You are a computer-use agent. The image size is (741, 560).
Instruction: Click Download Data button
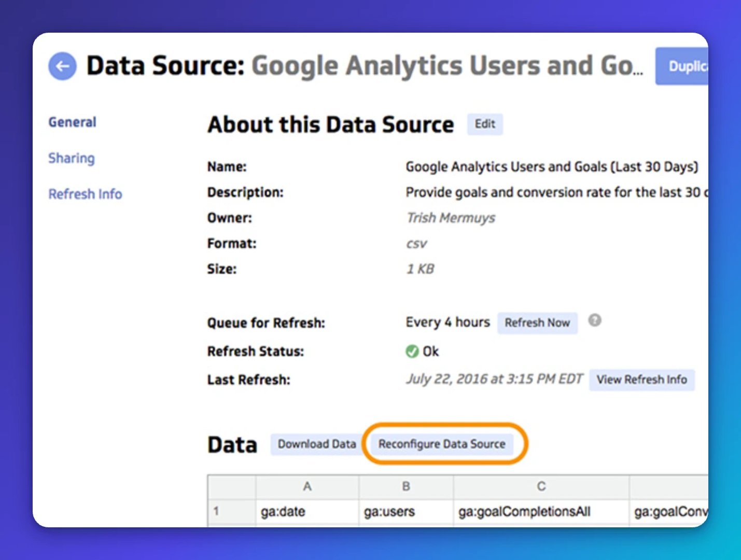(x=317, y=444)
